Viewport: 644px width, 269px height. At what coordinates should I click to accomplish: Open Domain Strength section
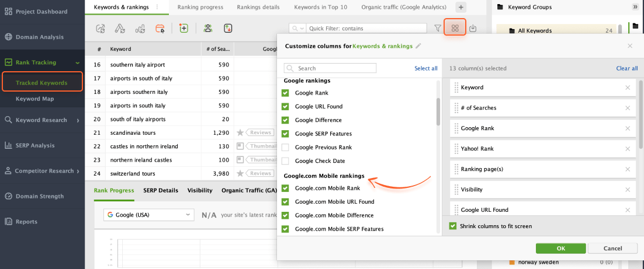pos(34,197)
